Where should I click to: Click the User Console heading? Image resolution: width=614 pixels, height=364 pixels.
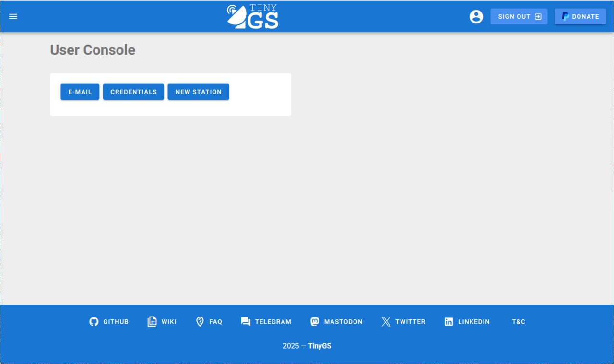(x=93, y=50)
